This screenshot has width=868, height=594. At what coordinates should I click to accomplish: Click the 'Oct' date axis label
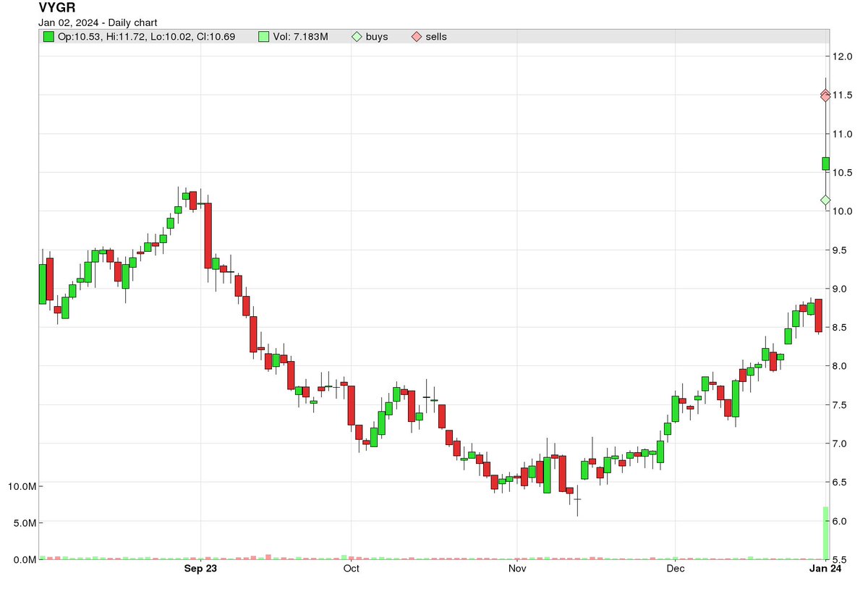pyautogui.click(x=351, y=569)
